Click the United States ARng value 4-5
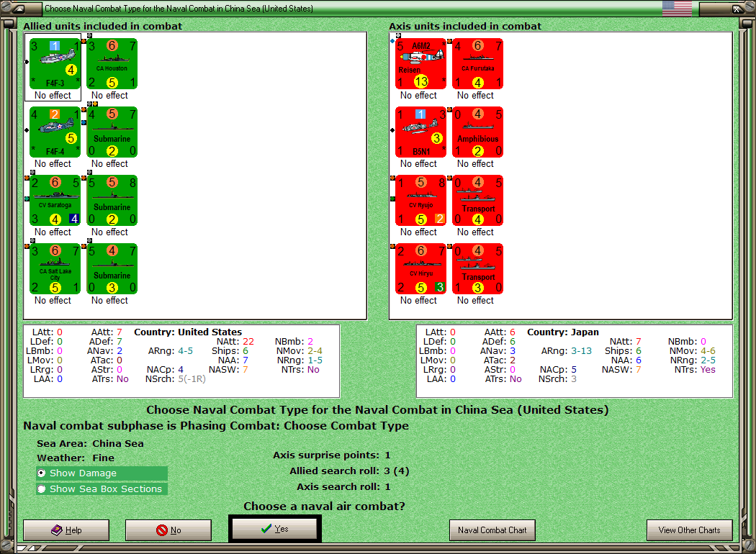The image size is (756, 554). pyautogui.click(x=186, y=350)
